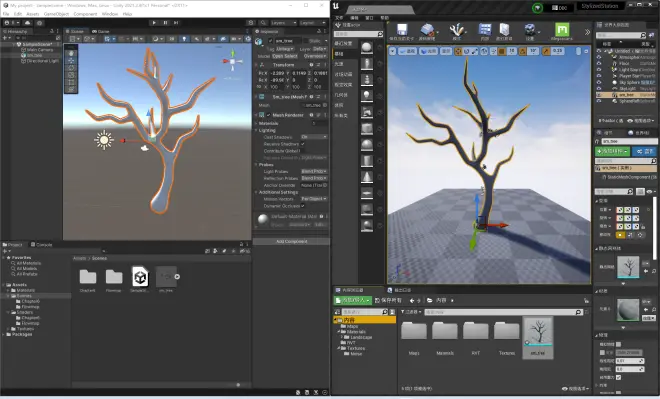Expand the Materials section in Mesh Renderer
Image resolution: width=660 pixels, height=399 pixels.
[256, 123]
